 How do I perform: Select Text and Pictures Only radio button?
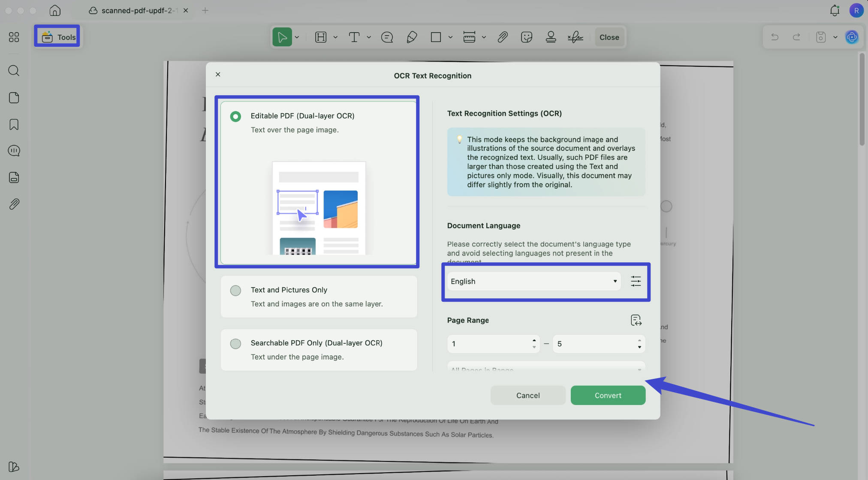pos(235,291)
